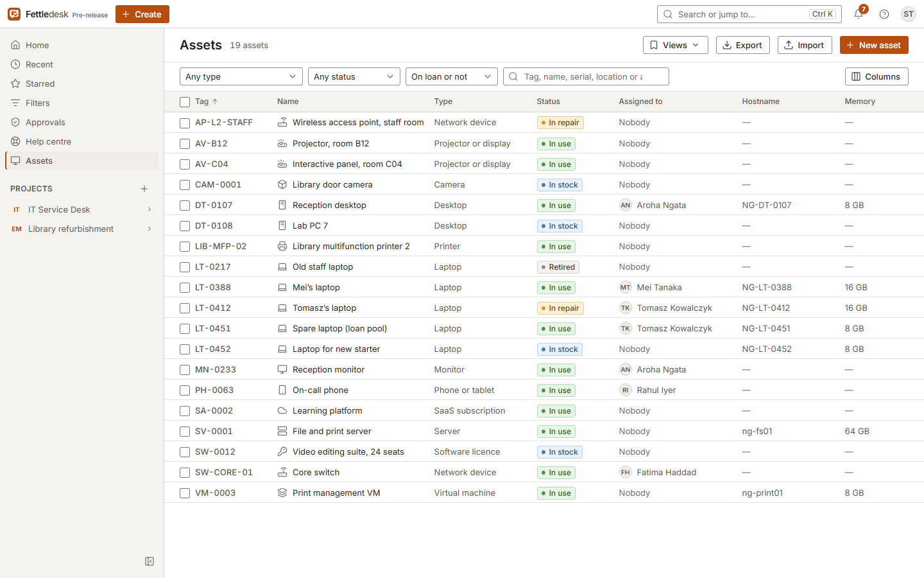924x578 pixels.
Task: Open Starred in sidebar
Action: (x=81, y=83)
